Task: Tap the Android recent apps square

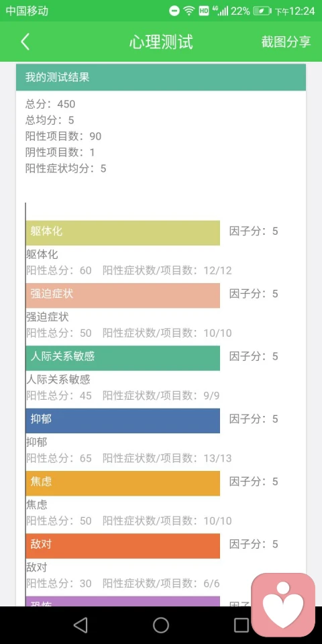Action: click(241, 625)
